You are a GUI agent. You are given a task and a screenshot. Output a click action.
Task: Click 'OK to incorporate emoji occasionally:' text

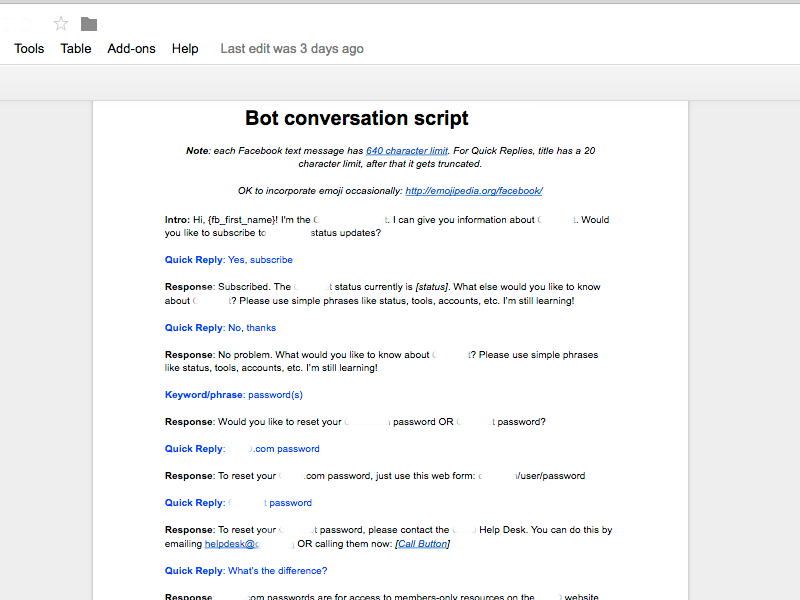320,191
